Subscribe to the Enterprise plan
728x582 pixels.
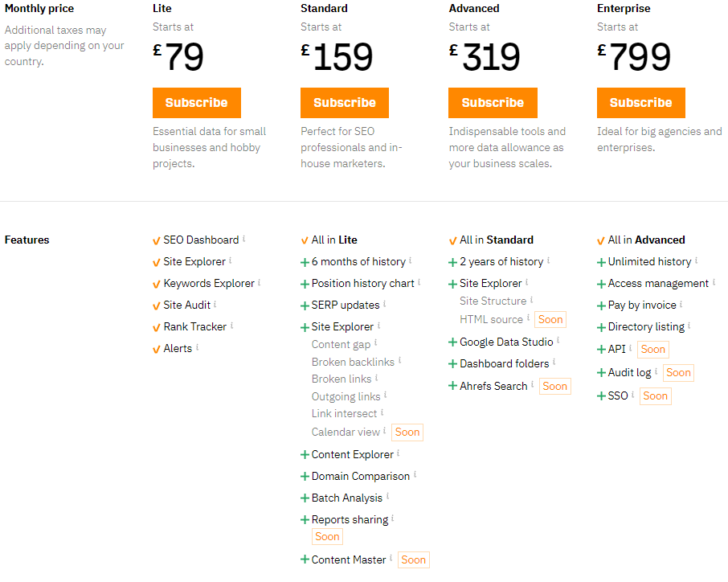(x=640, y=103)
